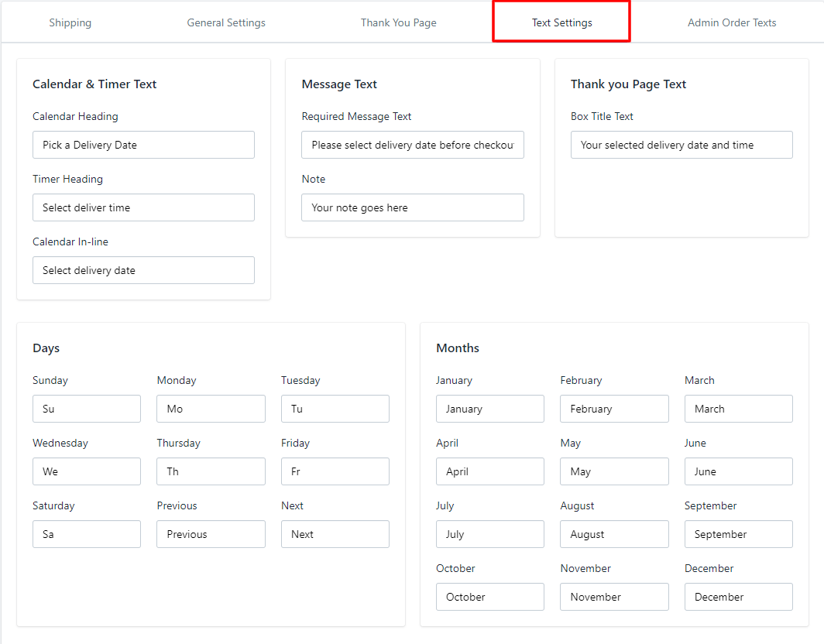Viewport: 824px width, 644px height.
Task: Click the May month input
Action: coord(614,471)
